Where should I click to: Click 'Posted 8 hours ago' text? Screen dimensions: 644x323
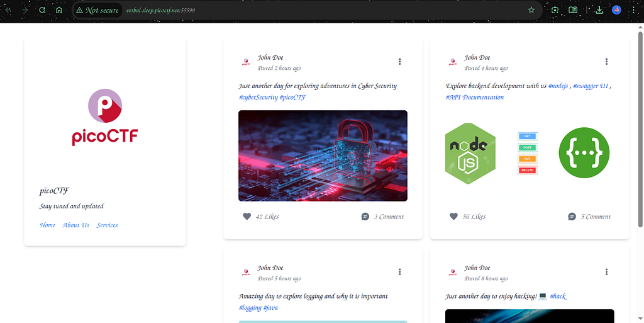(x=486, y=279)
